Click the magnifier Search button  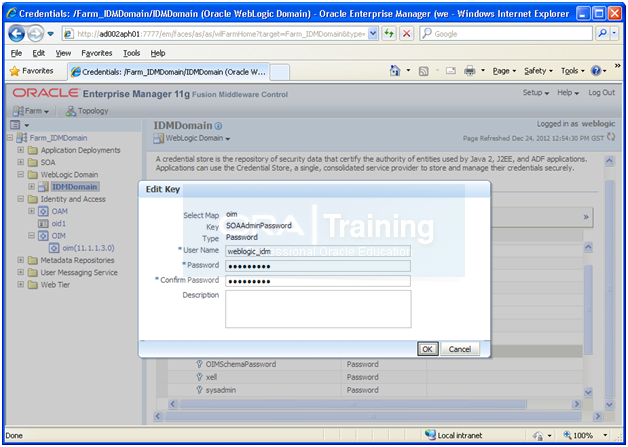tap(602, 34)
